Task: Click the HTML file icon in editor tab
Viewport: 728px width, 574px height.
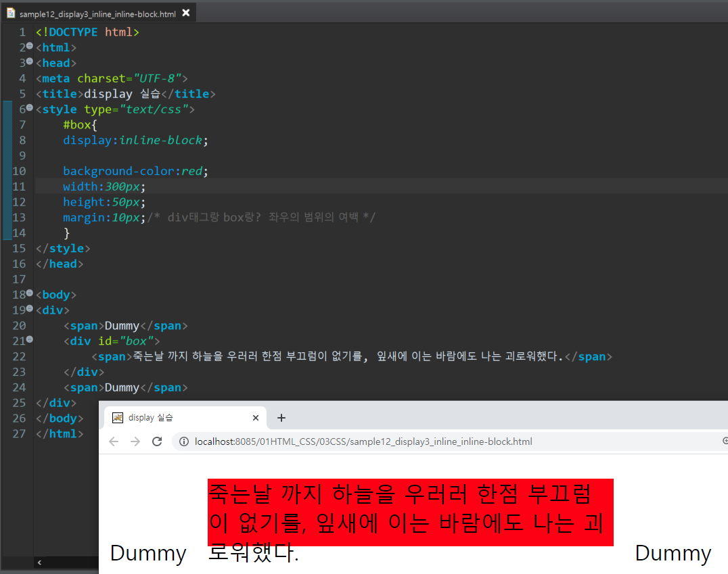Action: click(11, 13)
